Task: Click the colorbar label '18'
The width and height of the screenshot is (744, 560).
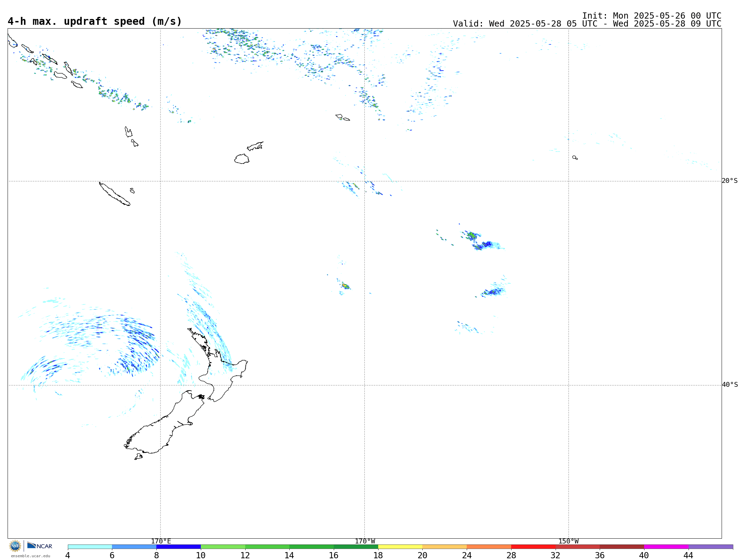Action: pyautogui.click(x=378, y=556)
